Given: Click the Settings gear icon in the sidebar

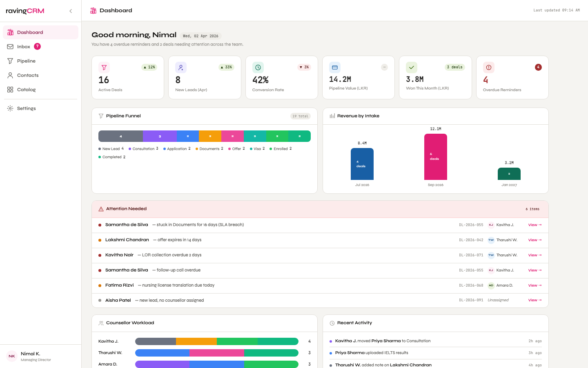Looking at the screenshot, I should 10,108.
